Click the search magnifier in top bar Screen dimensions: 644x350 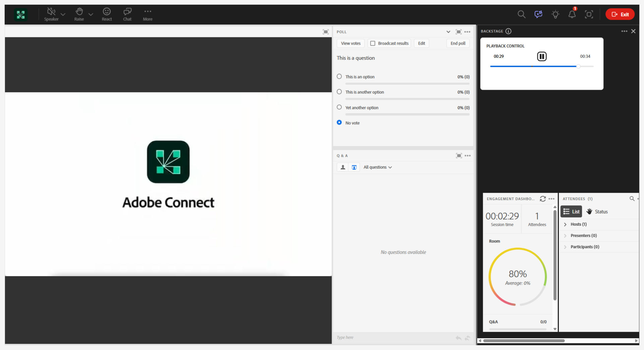521,14
